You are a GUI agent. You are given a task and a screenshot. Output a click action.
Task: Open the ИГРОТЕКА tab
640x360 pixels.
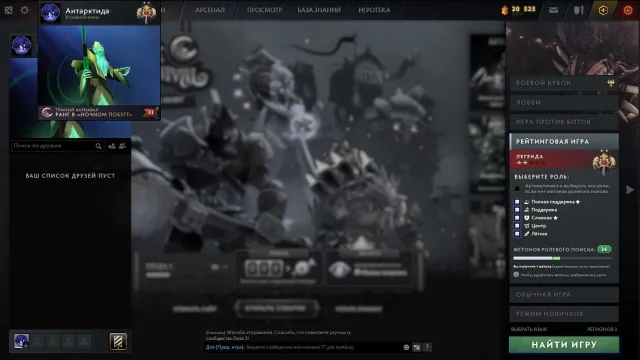click(374, 10)
